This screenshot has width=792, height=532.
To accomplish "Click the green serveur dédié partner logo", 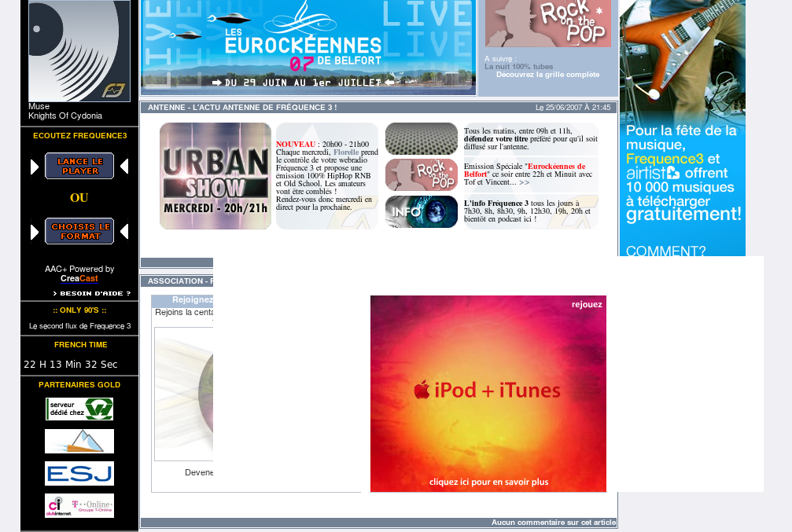I will pyautogui.click(x=79, y=409).
